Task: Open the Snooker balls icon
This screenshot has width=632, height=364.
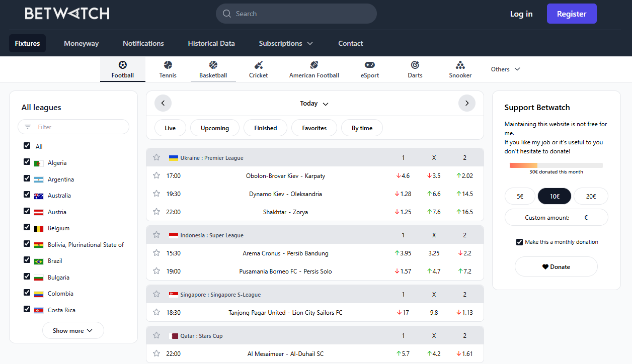Action: [460, 65]
